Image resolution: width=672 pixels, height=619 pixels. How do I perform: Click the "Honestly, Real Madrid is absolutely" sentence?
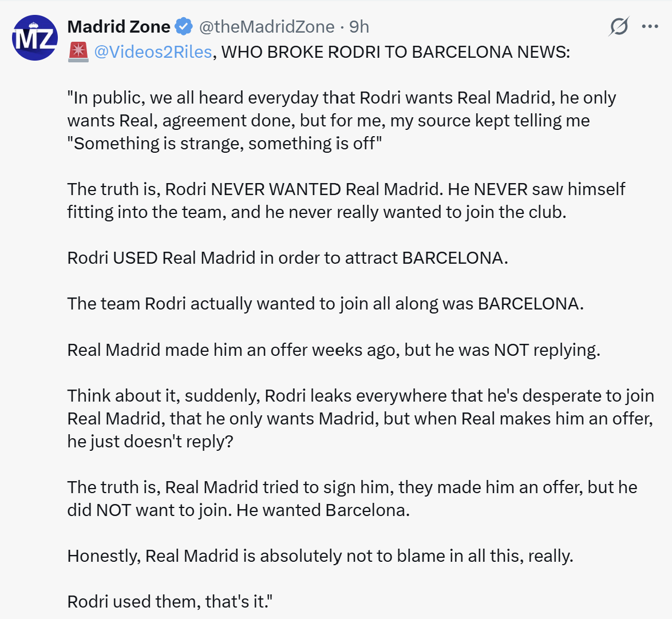click(320, 556)
